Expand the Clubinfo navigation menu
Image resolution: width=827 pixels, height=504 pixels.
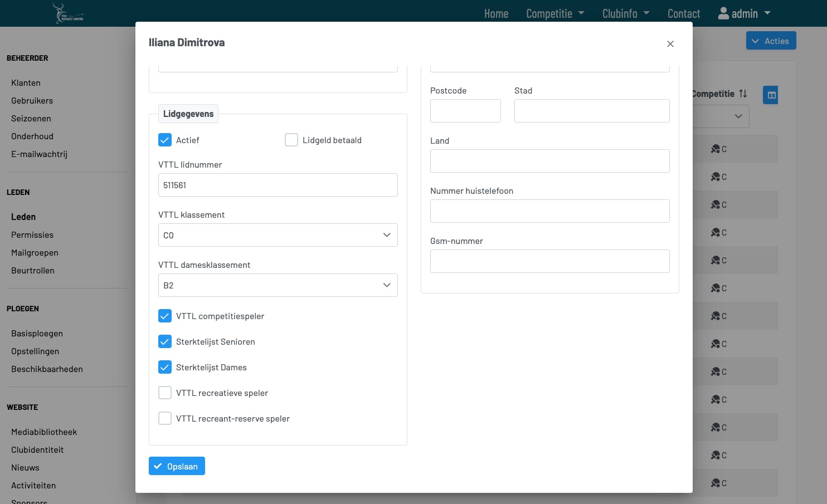pos(625,13)
